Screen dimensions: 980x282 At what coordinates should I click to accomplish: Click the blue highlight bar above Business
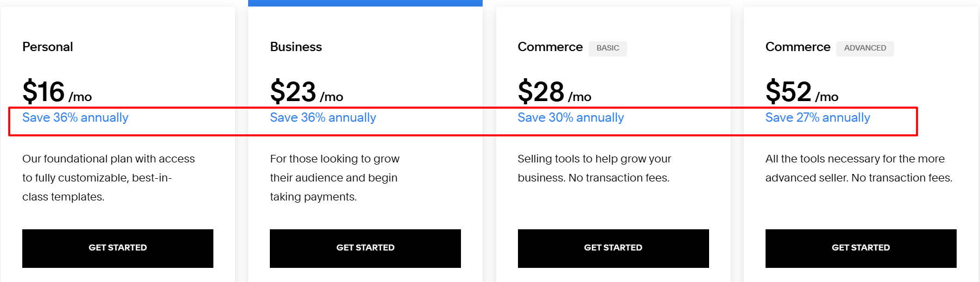pos(365,3)
